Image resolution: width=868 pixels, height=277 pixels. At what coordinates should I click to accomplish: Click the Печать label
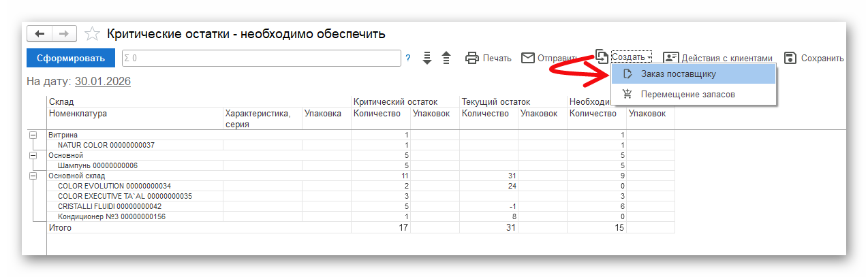[497, 59]
